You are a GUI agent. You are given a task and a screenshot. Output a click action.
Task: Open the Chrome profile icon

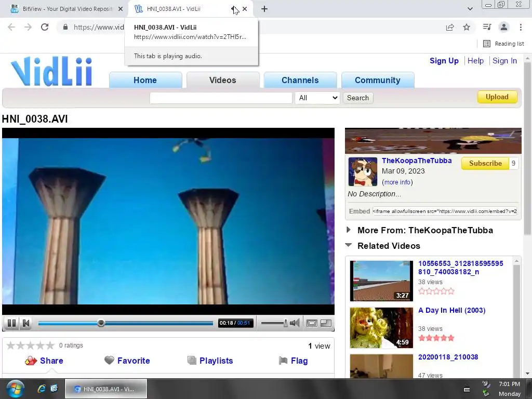click(x=504, y=27)
